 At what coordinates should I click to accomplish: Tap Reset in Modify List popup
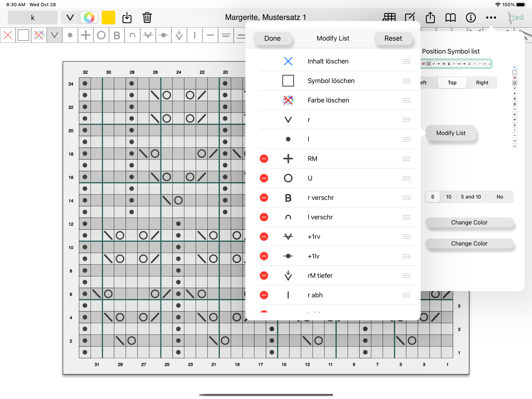(x=393, y=38)
